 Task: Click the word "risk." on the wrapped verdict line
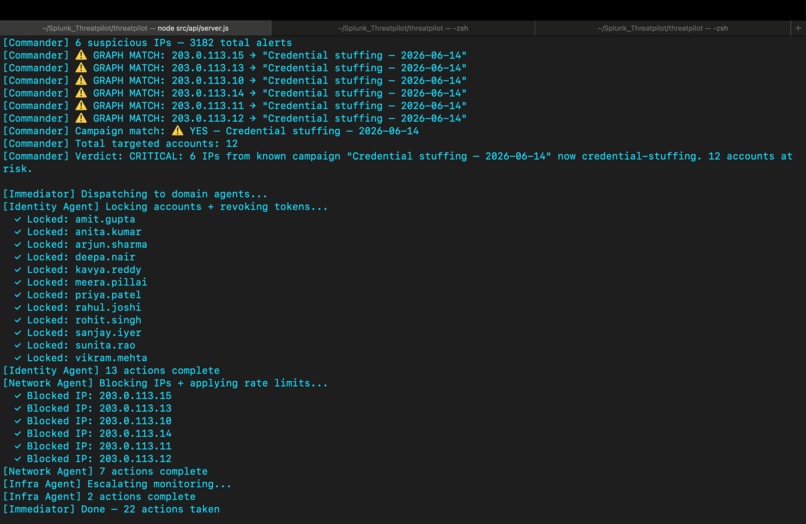(17, 169)
